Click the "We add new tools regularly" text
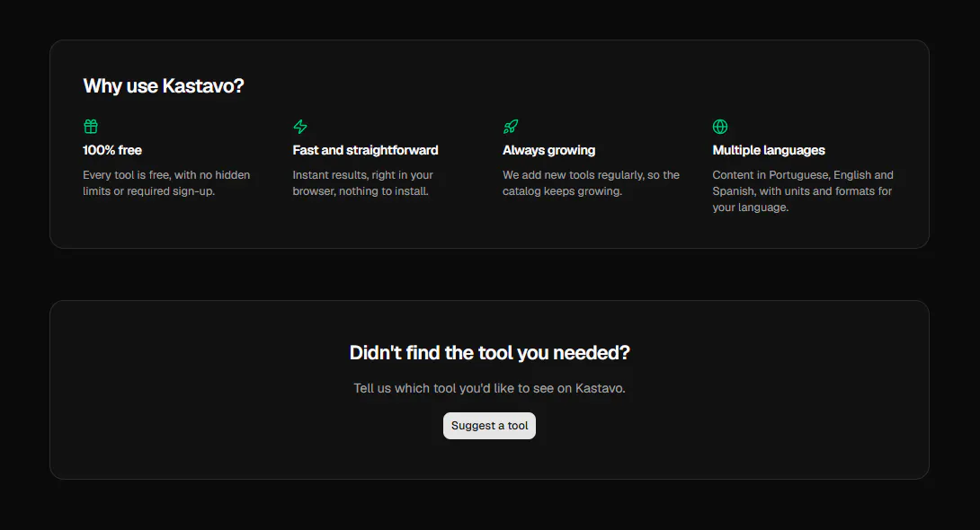This screenshot has height=530, width=980. coord(591,183)
